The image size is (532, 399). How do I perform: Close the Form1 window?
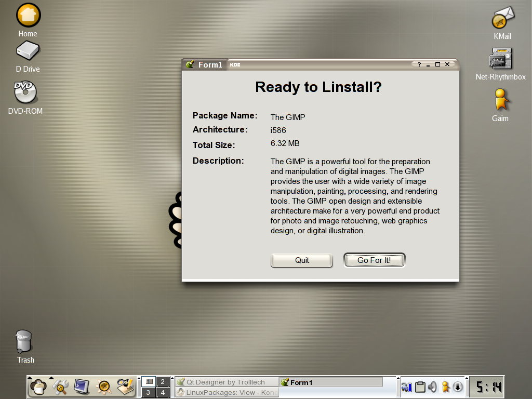click(x=447, y=64)
